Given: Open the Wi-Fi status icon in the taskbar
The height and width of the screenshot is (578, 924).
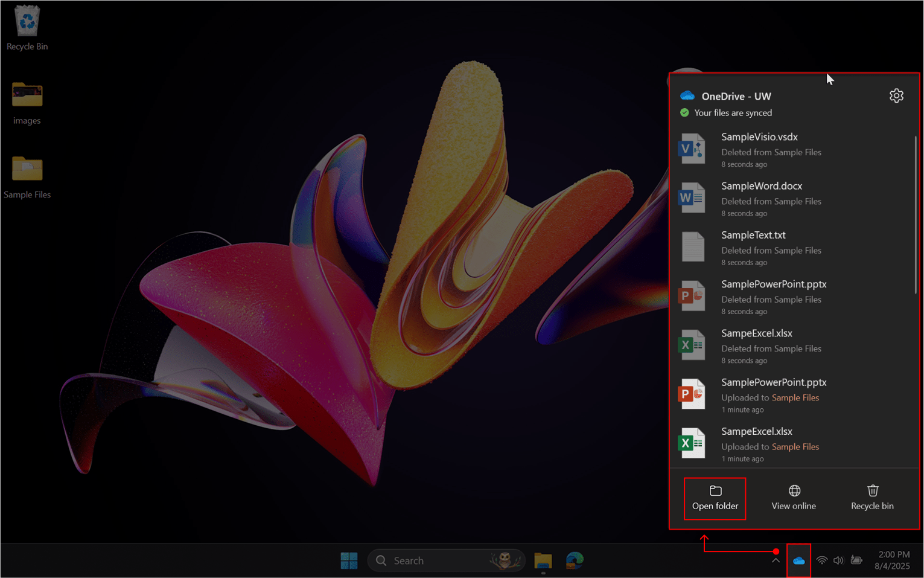Looking at the screenshot, I should 821,560.
